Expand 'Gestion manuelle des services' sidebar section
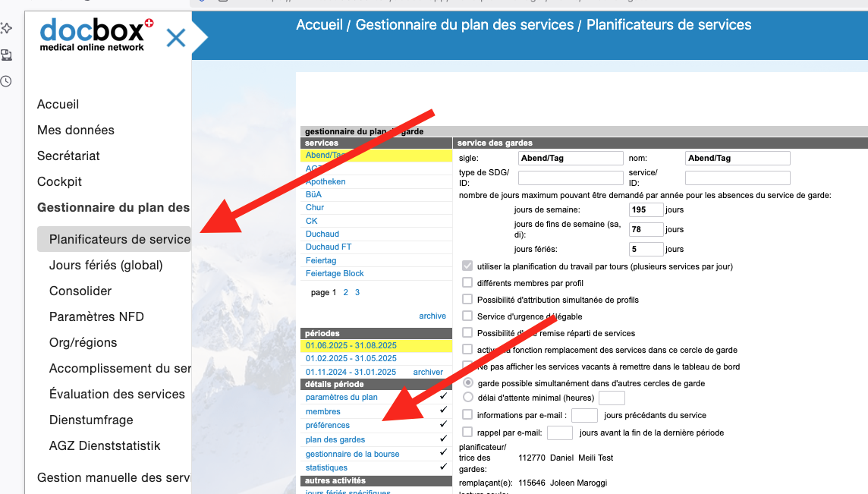 click(x=113, y=477)
